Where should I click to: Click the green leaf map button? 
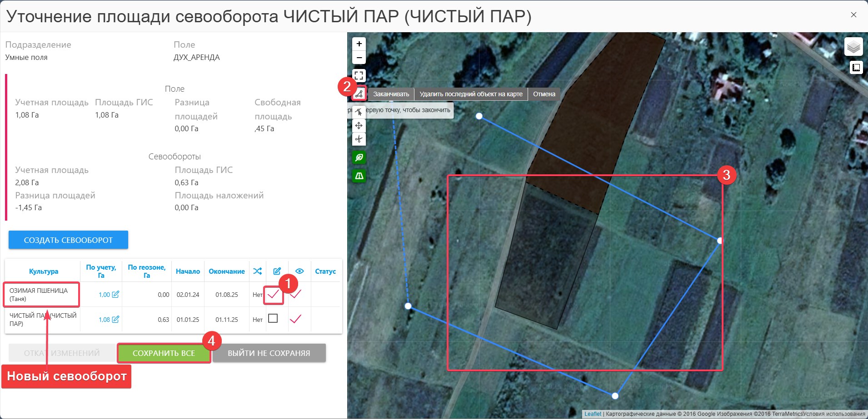[359, 158]
